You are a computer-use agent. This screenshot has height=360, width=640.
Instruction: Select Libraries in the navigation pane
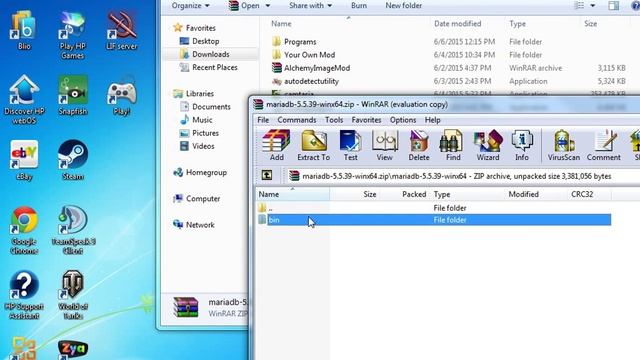coord(200,93)
